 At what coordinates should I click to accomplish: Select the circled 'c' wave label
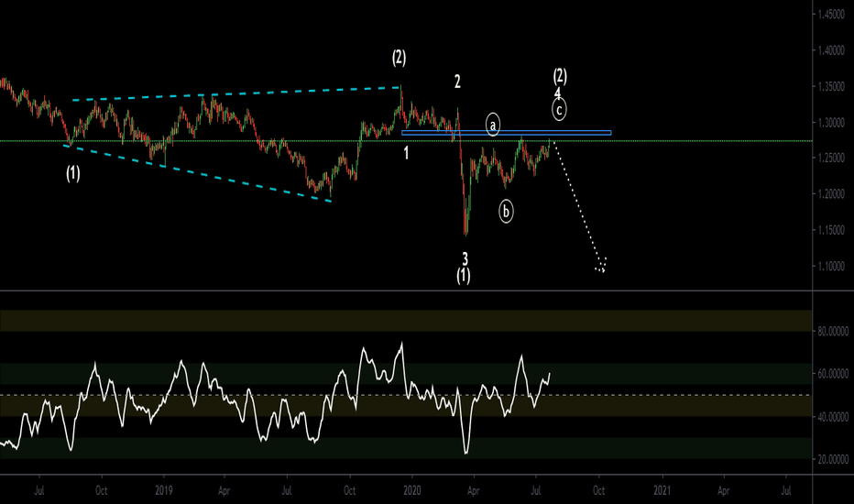(559, 110)
